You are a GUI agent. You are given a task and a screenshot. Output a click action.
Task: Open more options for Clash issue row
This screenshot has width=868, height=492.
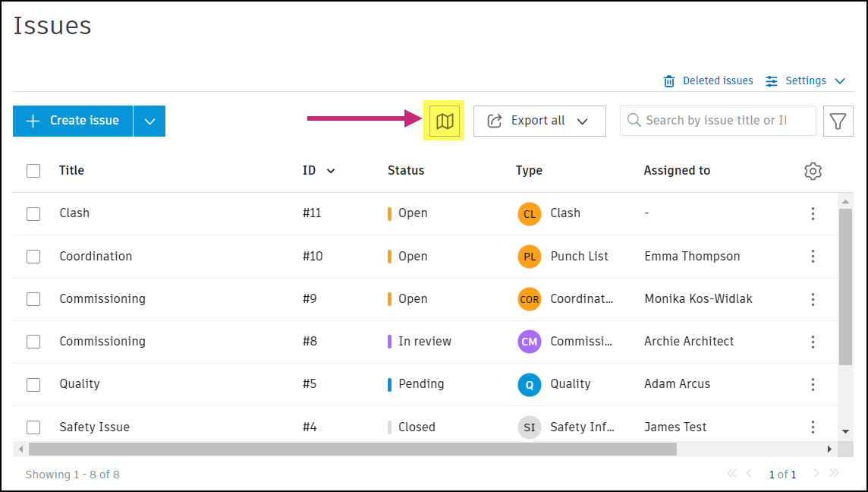coord(813,213)
